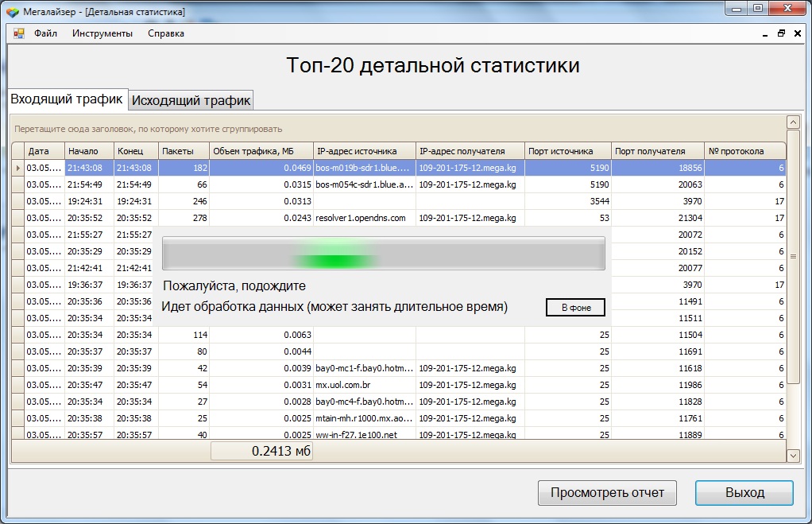Click destination port 11618 cell

click(658, 368)
